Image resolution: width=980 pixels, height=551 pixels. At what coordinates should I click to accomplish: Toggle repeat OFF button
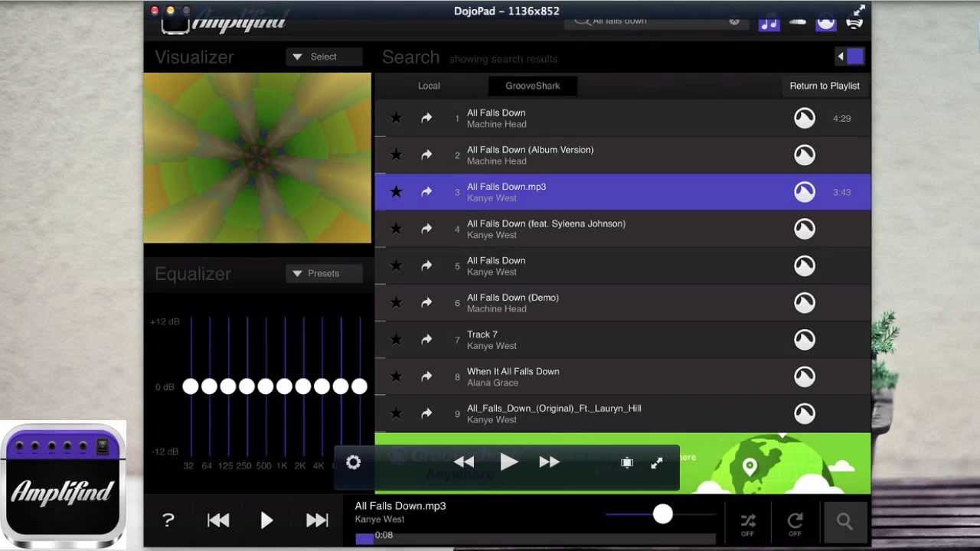(x=795, y=523)
